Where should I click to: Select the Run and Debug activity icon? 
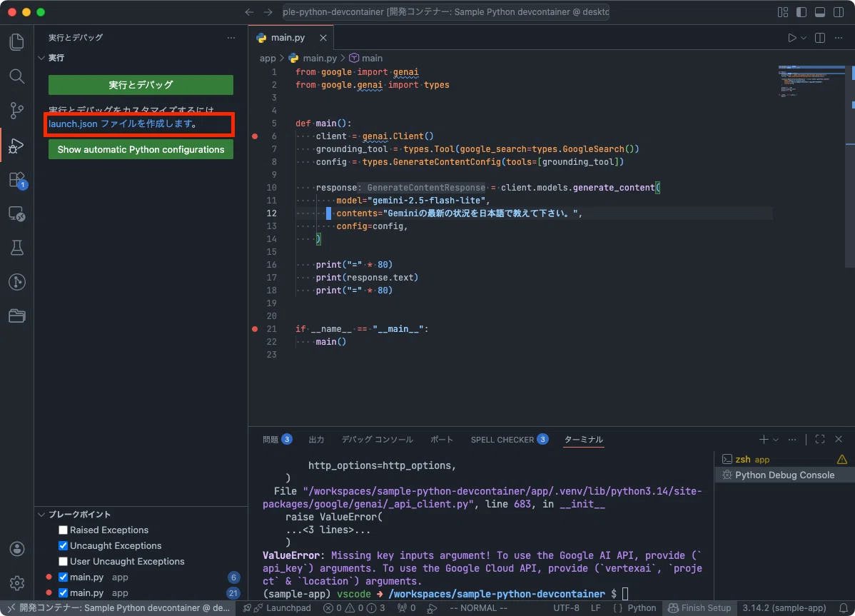pyautogui.click(x=17, y=145)
